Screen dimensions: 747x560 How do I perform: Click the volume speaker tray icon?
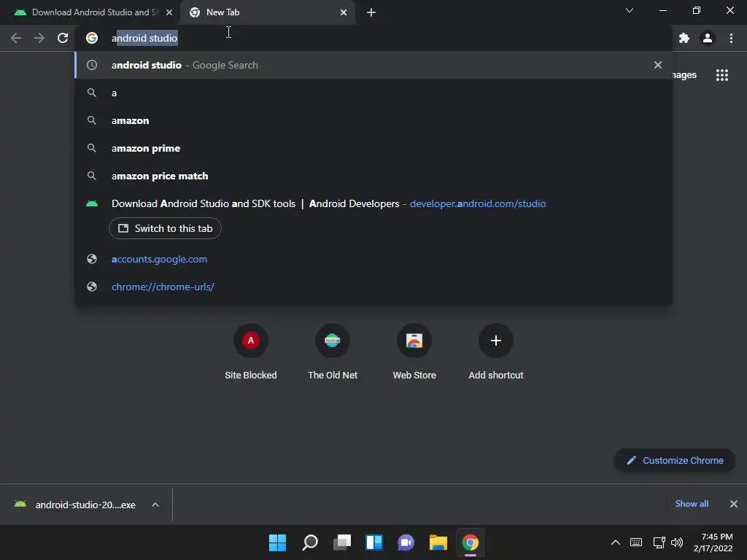(x=676, y=542)
